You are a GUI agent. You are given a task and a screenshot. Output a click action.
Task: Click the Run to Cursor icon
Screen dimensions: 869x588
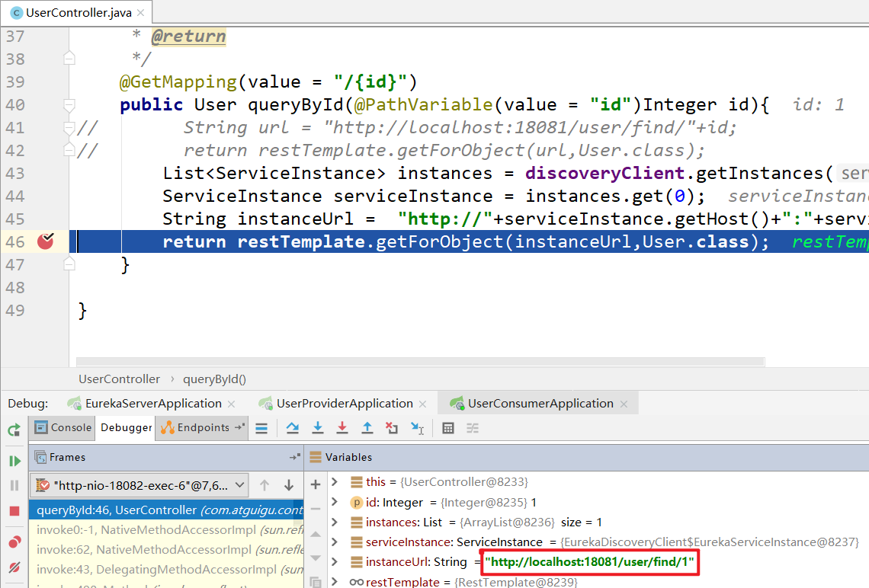click(417, 428)
